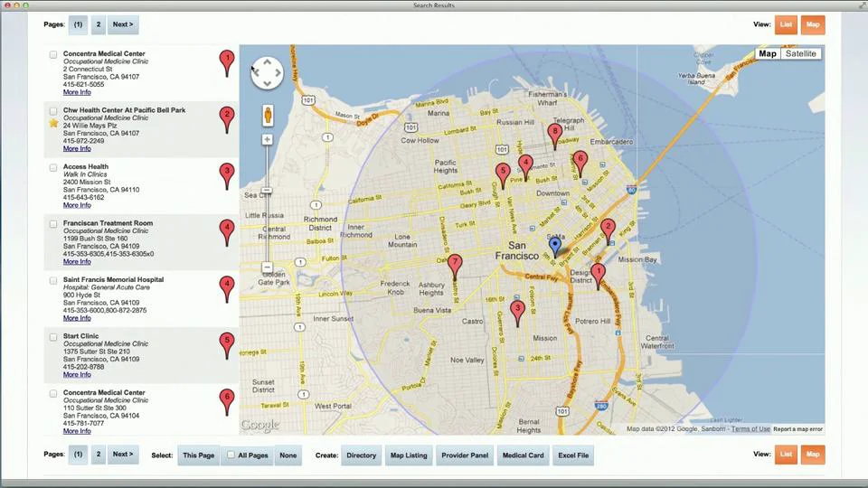
Task: Click the gold favorite star for Chw Health Center
Action: [53, 123]
